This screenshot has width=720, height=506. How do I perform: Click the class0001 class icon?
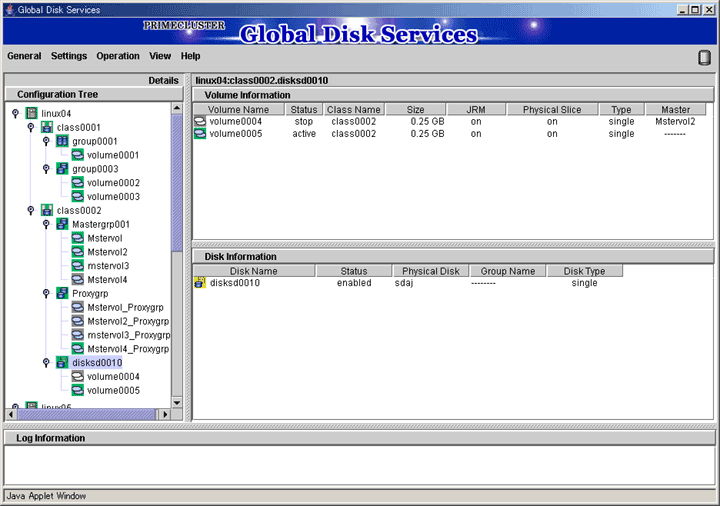click(x=47, y=127)
